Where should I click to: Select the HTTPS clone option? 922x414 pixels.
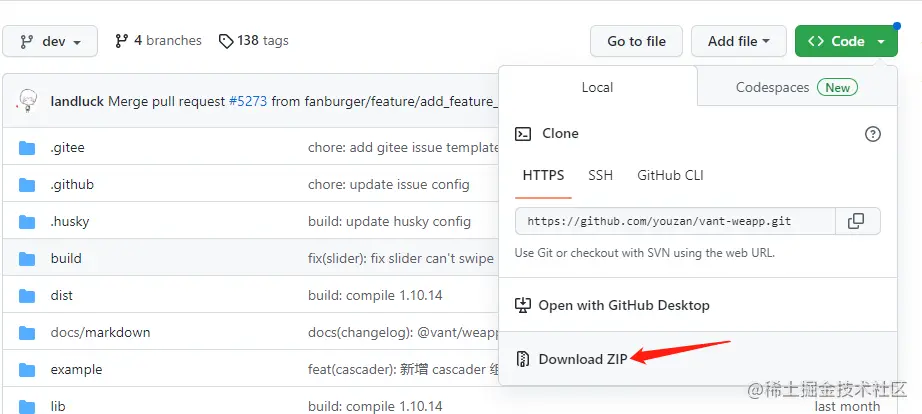coord(543,175)
